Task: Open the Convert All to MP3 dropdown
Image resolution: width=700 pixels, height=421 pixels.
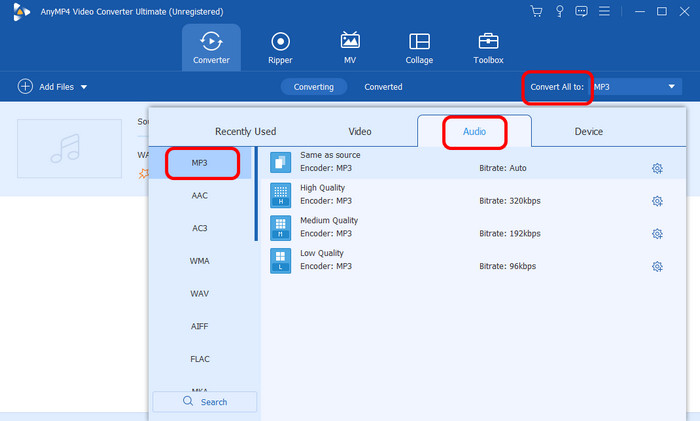Action: [x=637, y=87]
